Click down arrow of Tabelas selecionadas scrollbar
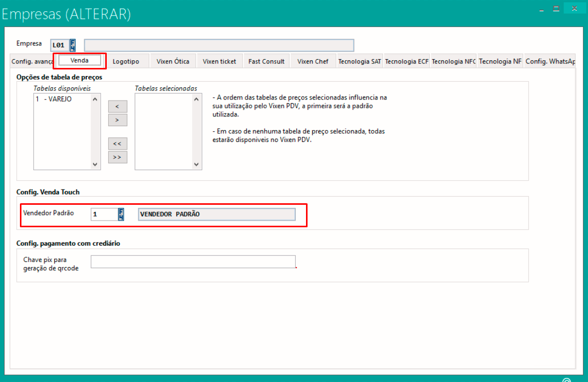This screenshot has height=382, width=588. coord(197,164)
